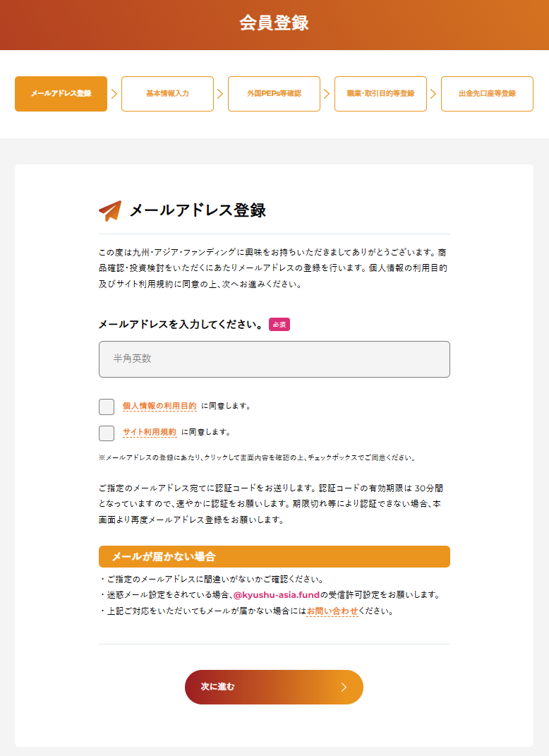Click chevron between 基本情報入力 and 外国PEPs等確認 steps
Image resolution: width=549 pixels, height=756 pixels.
point(220,94)
